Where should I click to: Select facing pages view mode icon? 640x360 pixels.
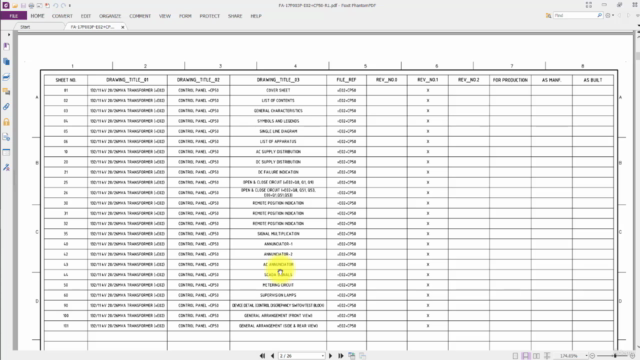pos(536,356)
